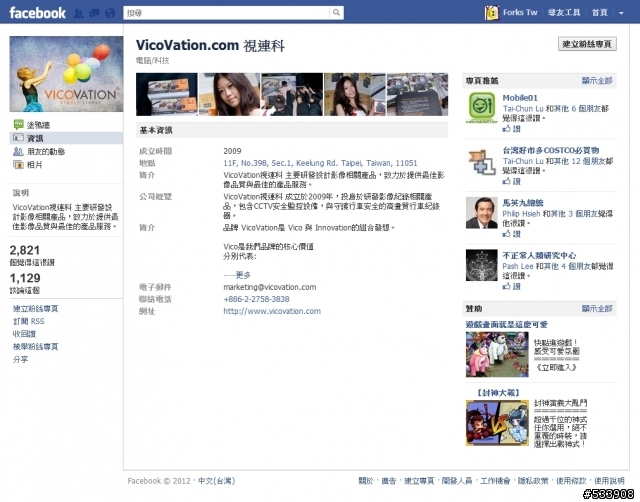Image resolution: width=640 pixels, height=502 pixels.
Task: Open 工作機會 (Careers) footer link
Action: 495,481
